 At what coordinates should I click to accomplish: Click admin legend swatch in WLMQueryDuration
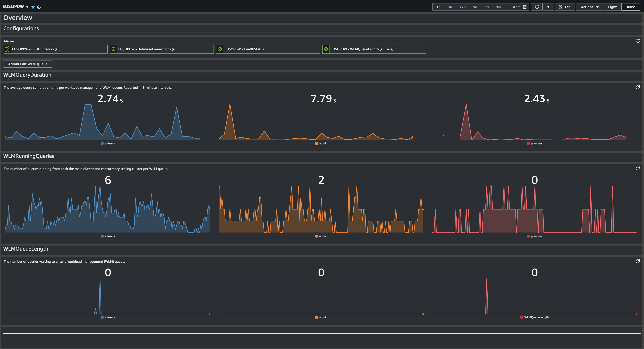click(x=317, y=143)
